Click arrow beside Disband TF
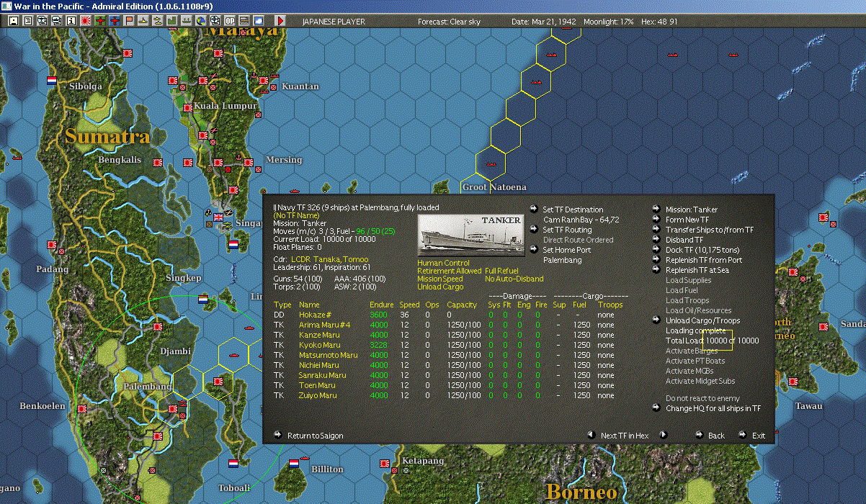 coord(656,240)
